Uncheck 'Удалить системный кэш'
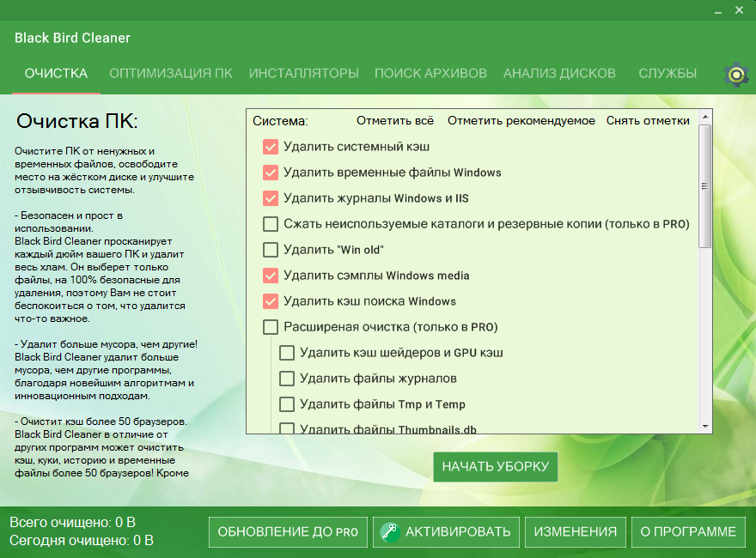The height and width of the screenshot is (558, 756). coord(271,147)
